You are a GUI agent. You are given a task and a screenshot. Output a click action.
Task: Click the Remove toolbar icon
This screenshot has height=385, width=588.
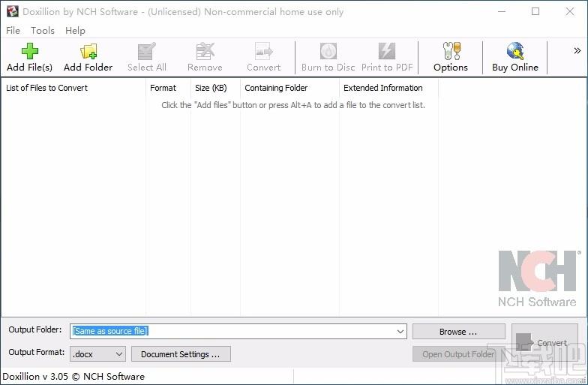point(205,51)
